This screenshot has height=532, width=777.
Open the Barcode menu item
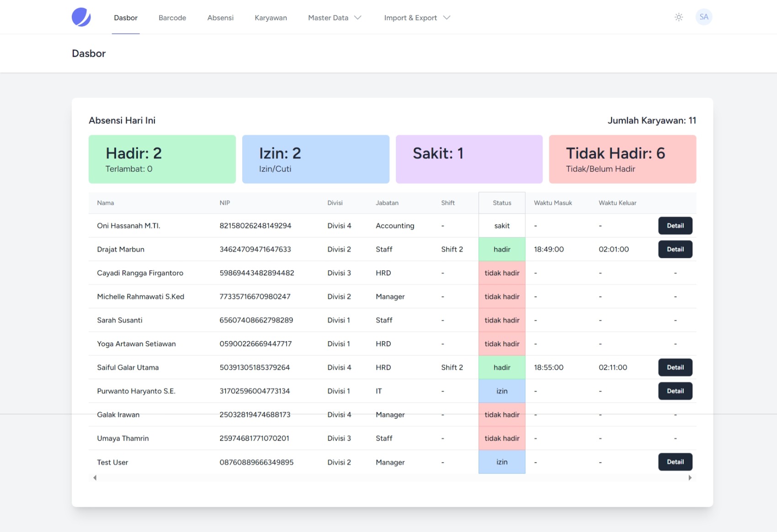click(172, 18)
